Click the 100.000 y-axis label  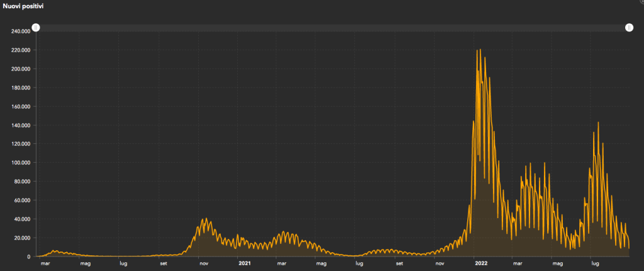click(21, 163)
